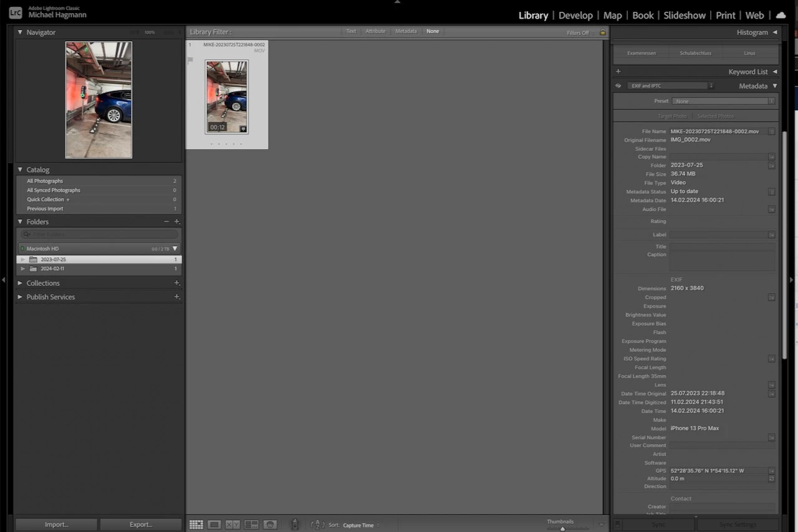This screenshot has height=532, width=798.
Task: Switch to the Map module
Action: click(x=613, y=15)
